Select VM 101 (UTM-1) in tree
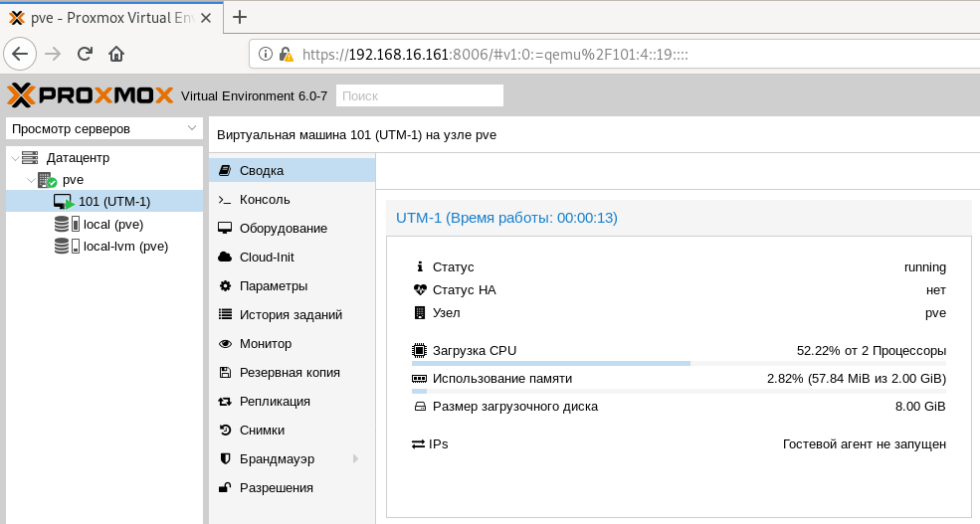This screenshot has width=980, height=524. click(x=113, y=202)
